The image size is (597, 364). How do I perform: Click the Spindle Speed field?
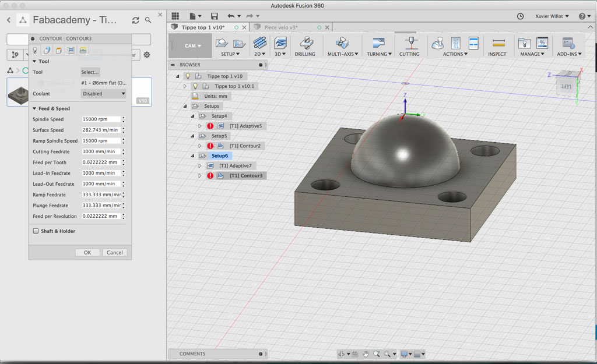pos(101,119)
